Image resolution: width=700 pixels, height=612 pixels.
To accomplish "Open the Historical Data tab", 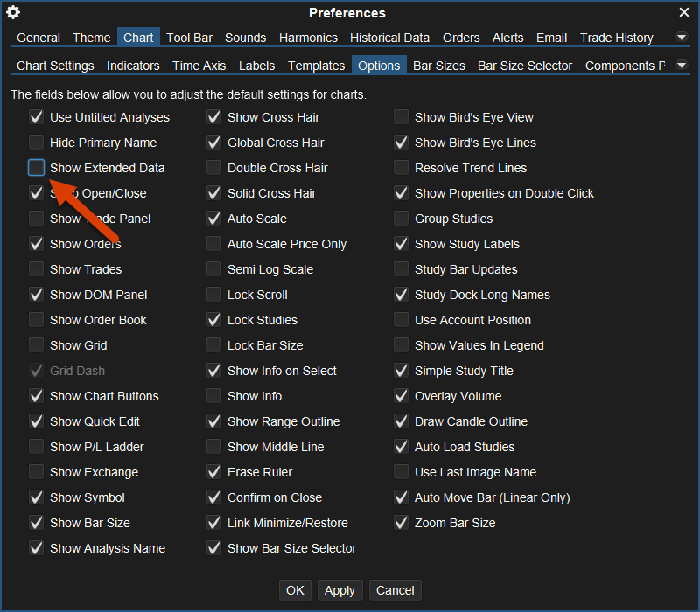I will pyautogui.click(x=389, y=38).
